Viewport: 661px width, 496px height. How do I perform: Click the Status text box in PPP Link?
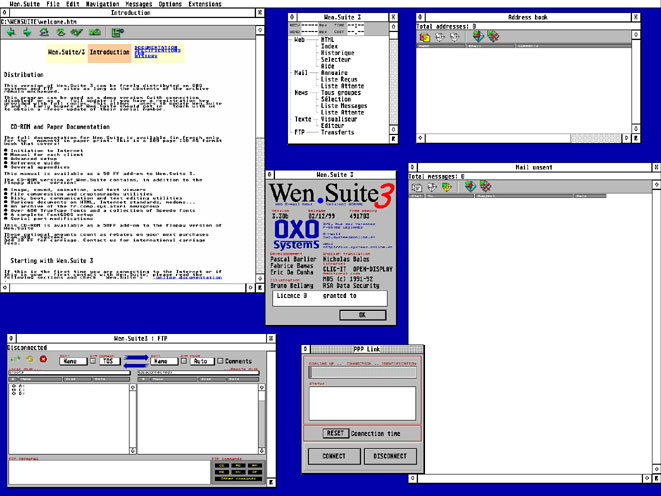pyautogui.click(x=362, y=403)
